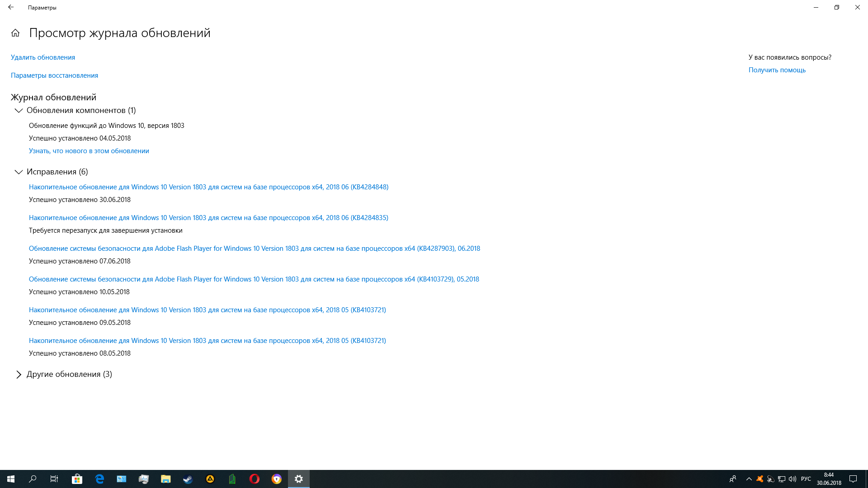
Task: Open taskbar search magnifier
Action: (x=33, y=479)
